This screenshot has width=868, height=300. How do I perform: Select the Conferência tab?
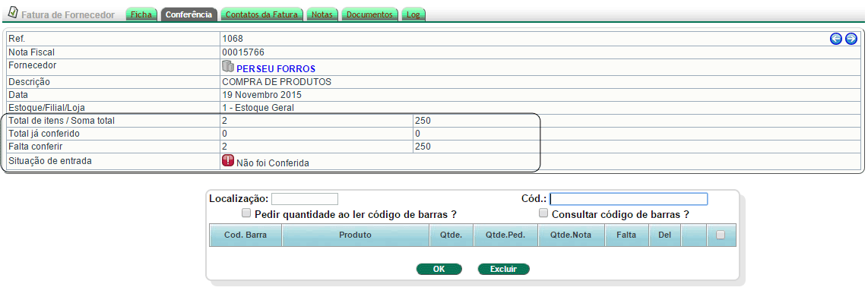coord(188,15)
